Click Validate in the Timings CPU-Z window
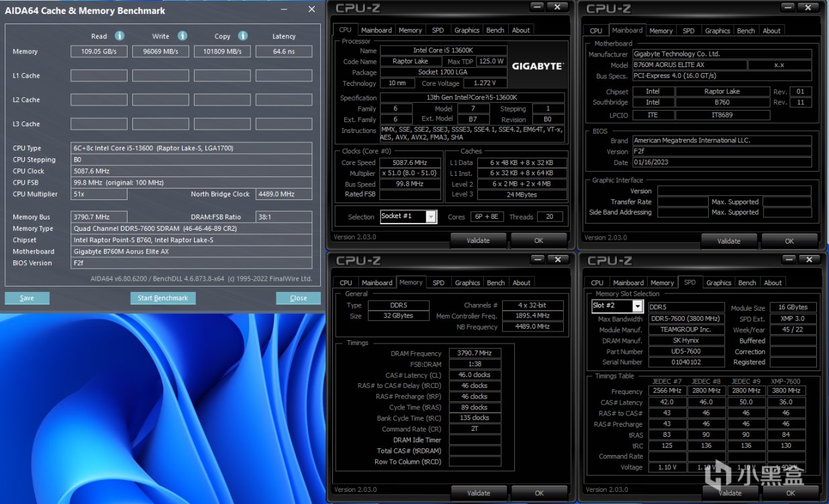This screenshot has height=504, width=829. [479, 493]
